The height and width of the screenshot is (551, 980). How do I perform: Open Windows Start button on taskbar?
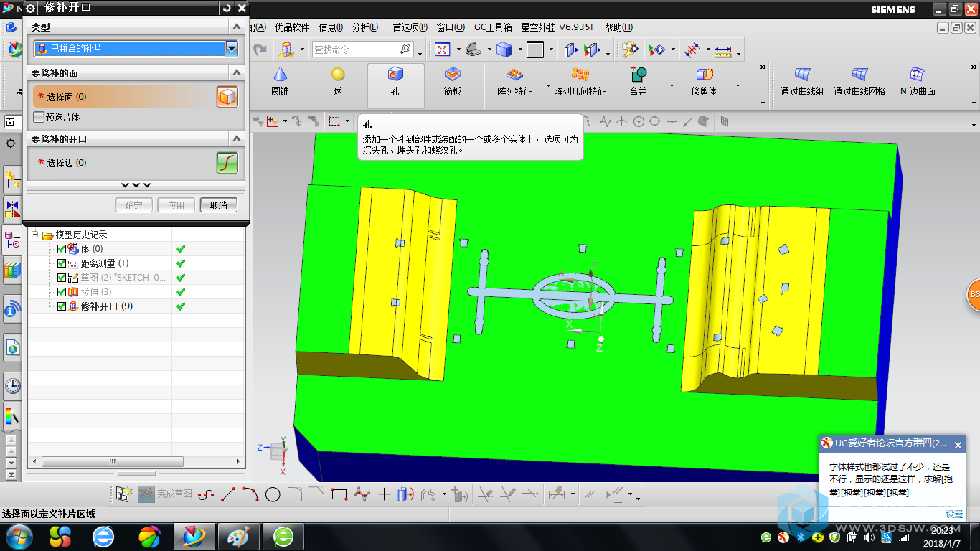coord(18,537)
